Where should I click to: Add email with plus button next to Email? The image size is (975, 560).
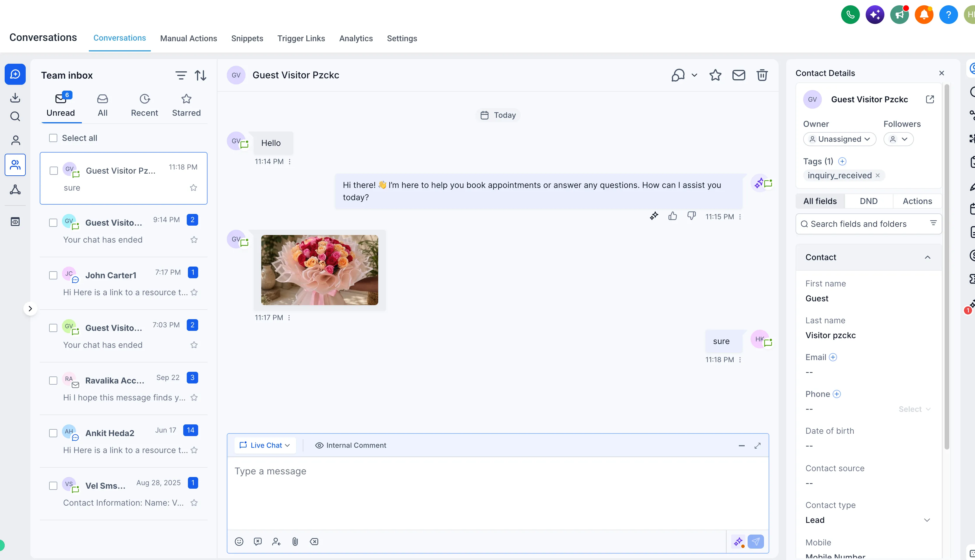pyautogui.click(x=833, y=357)
